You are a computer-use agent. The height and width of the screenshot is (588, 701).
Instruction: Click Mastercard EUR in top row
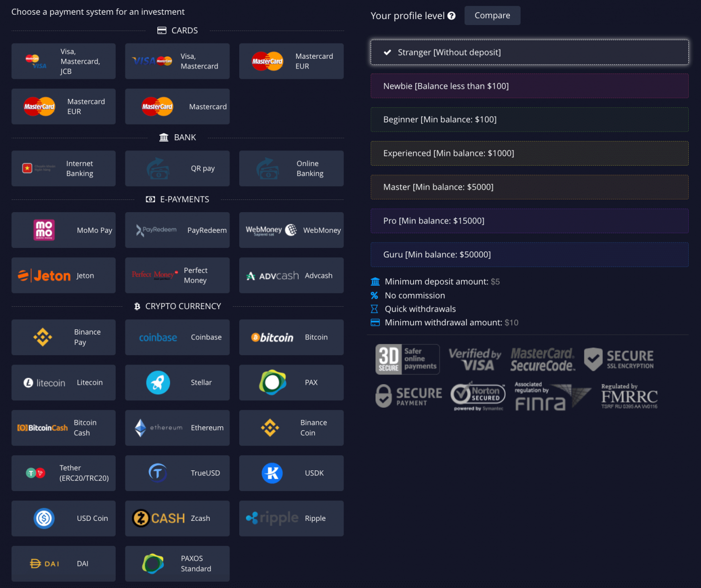[291, 61]
